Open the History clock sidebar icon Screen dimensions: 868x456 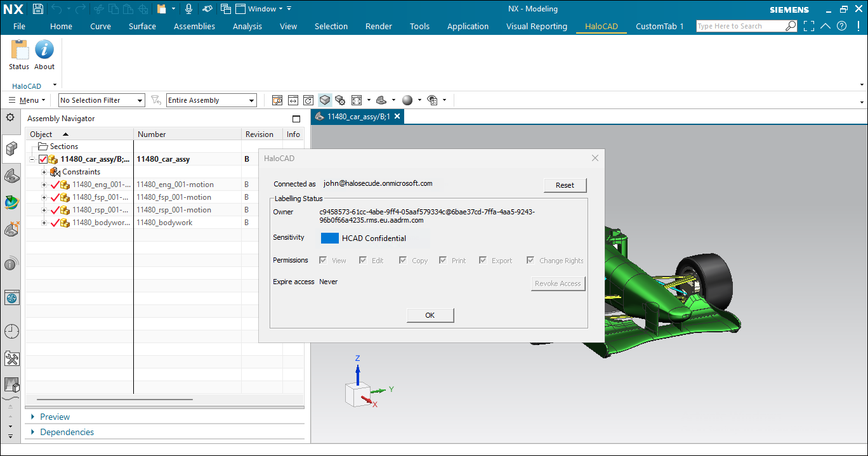coord(11,331)
